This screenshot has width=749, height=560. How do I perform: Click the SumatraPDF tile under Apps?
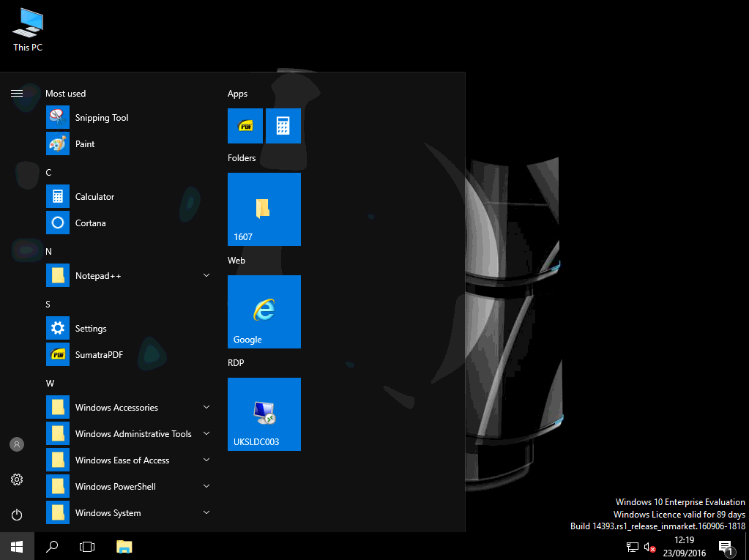click(245, 126)
